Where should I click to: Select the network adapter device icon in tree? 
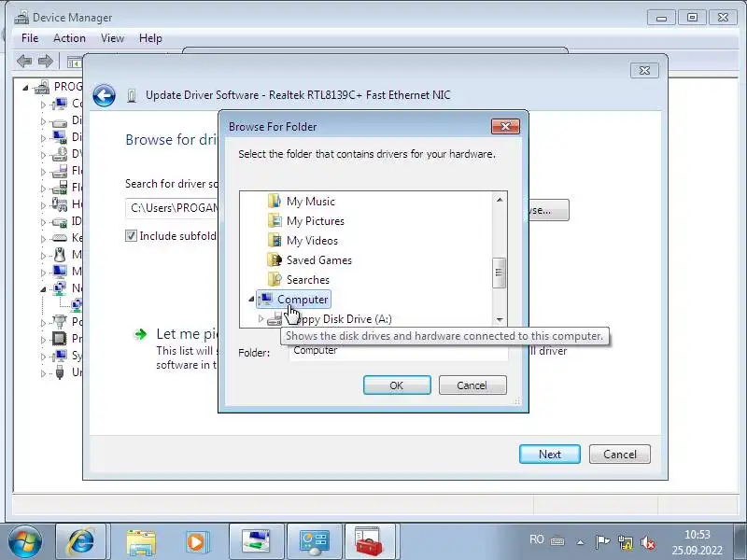(x=77, y=305)
